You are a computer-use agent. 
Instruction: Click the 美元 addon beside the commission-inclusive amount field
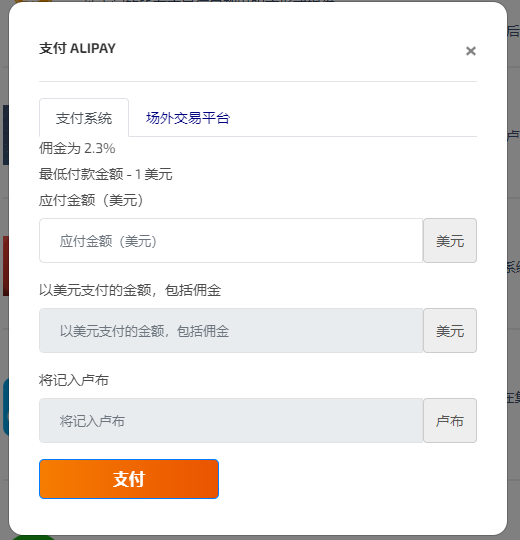point(450,331)
